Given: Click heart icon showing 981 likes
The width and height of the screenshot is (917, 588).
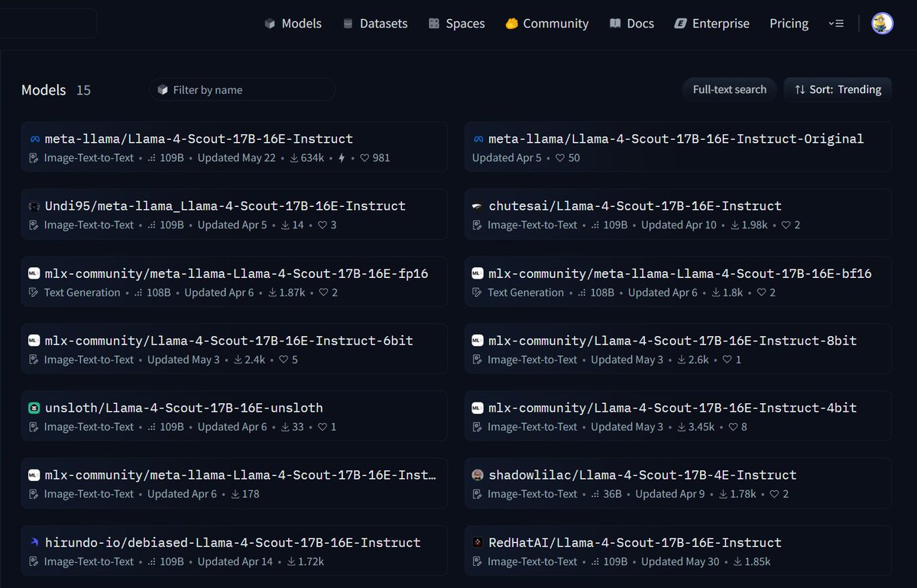Looking at the screenshot, I should [365, 158].
